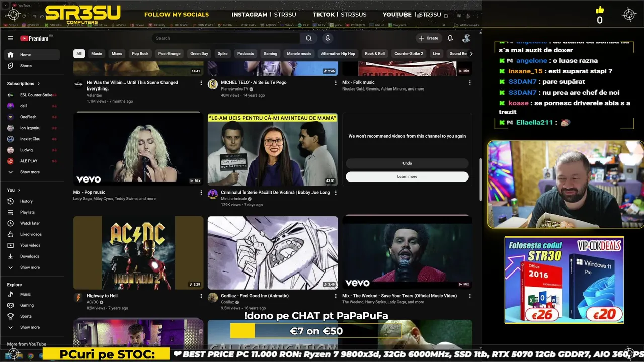Open the Planetworks TV channel avatar

tap(213, 84)
